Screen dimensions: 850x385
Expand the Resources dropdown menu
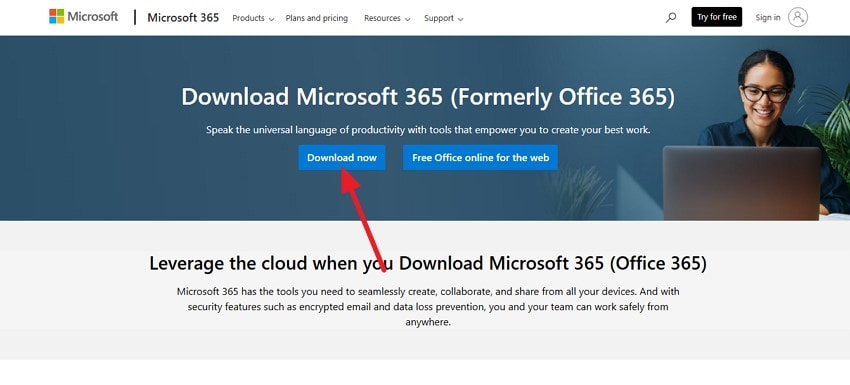pos(387,18)
